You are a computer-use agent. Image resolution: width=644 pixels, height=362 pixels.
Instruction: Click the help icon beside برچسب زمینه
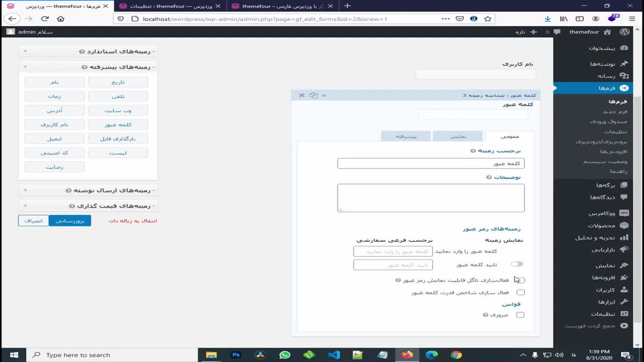473,151
